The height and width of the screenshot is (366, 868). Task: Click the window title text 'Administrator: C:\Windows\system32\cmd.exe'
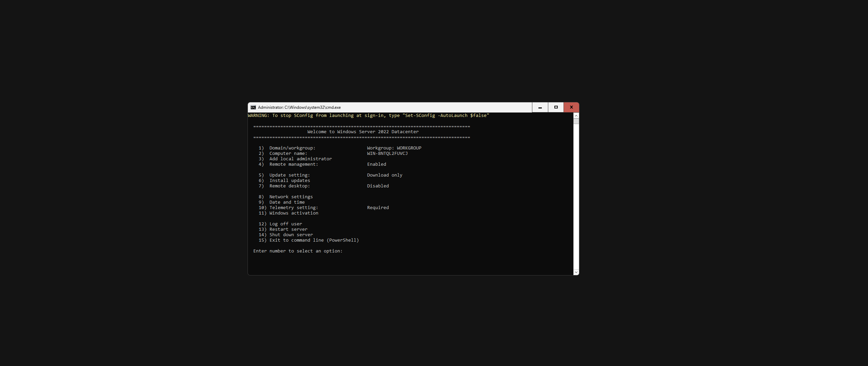[299, 107]
